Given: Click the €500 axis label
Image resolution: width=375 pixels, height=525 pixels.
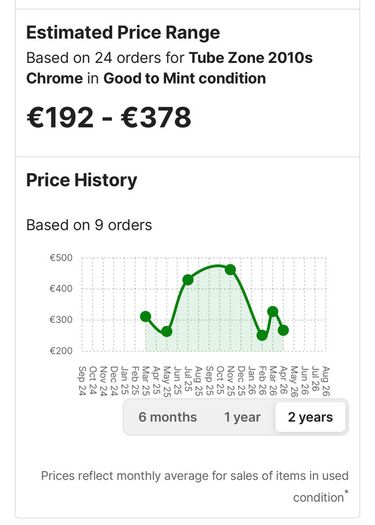Looking at the screenshot, I should coord(61,258).
